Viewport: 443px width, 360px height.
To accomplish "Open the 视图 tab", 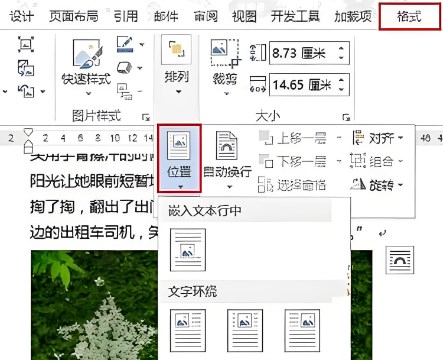I will 244,16.
